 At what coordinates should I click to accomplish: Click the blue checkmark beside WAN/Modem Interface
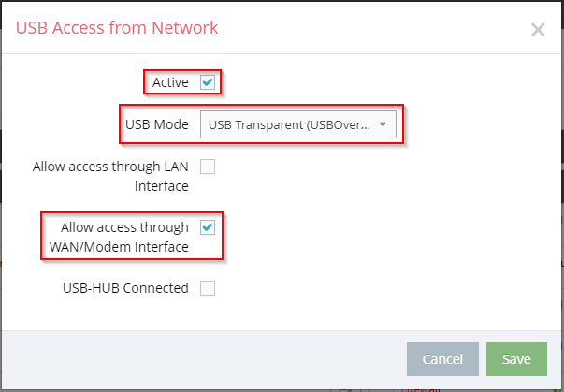coord(208,227)
